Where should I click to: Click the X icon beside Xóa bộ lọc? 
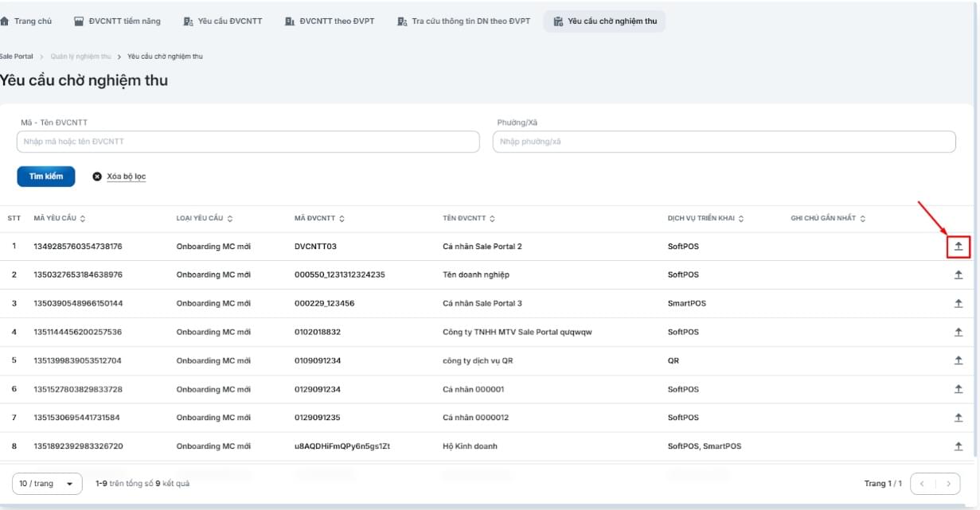coord(97,177)
